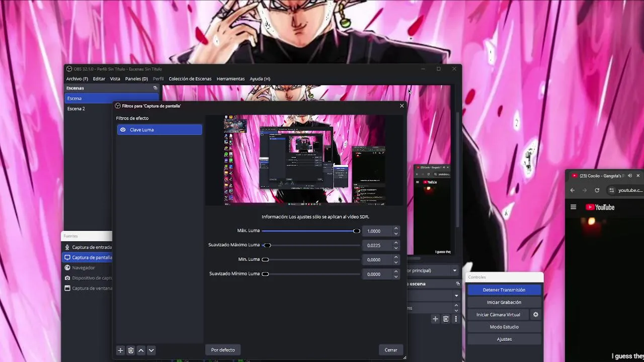Click the Mín. Luma value field
644x362 pixels.
click(x=377, y=260)
